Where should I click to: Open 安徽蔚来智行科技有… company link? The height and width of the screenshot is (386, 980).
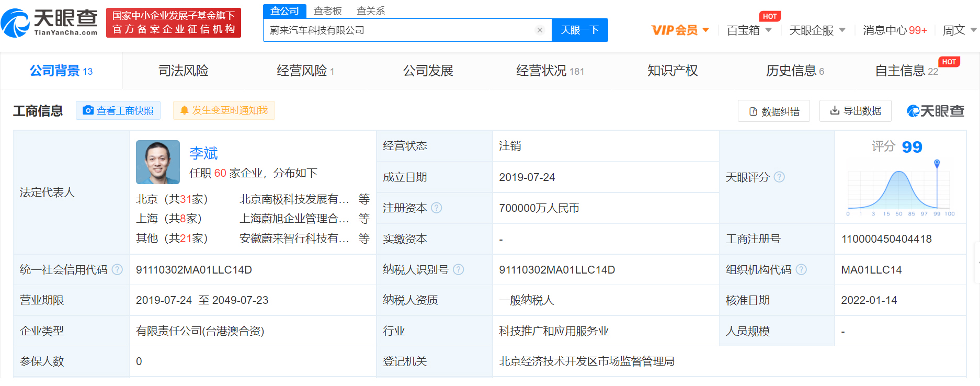click(294, 239)
